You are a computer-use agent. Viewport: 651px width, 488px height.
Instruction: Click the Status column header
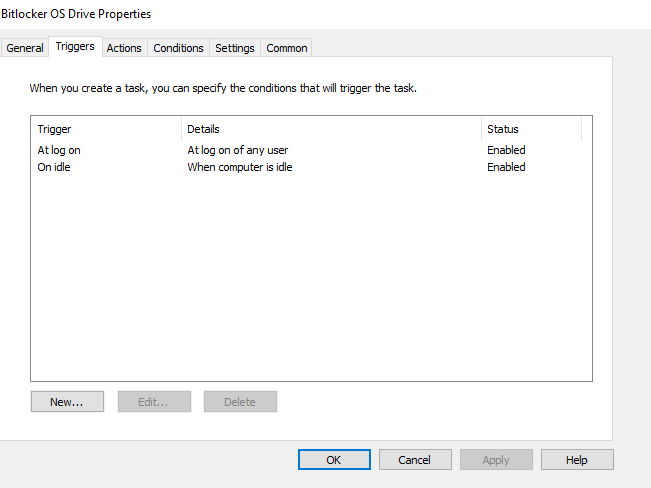tap(531, 129)
